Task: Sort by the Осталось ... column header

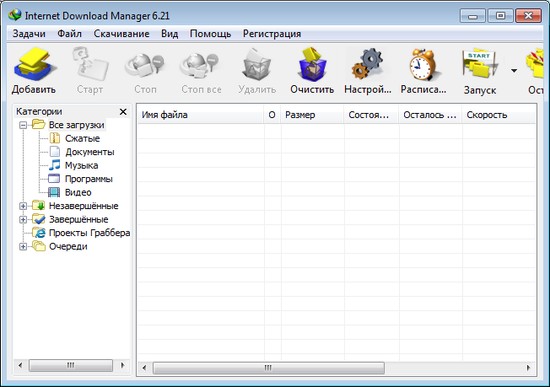Action: pos(430,115)
